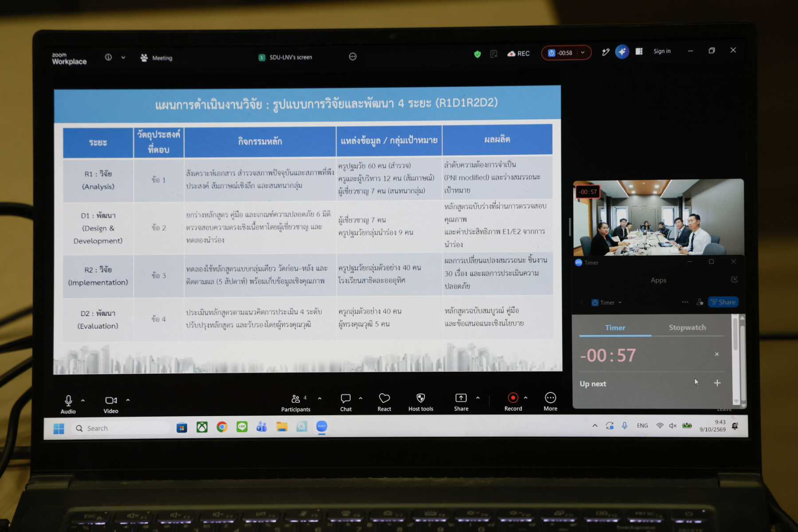The height and width of the screenshot is (532, 798).
Task: Dismiss the -00:57 timer entry
Action: tap(717, 354)
